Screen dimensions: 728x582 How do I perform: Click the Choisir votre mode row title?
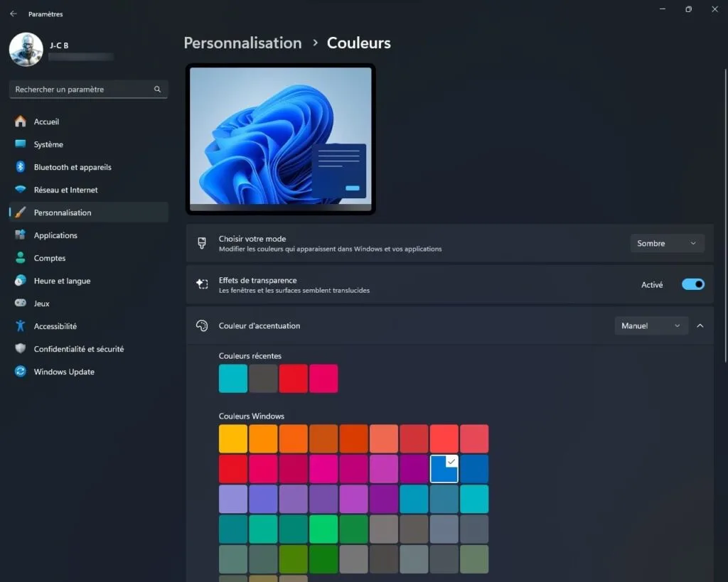click(x=252, y=239)
